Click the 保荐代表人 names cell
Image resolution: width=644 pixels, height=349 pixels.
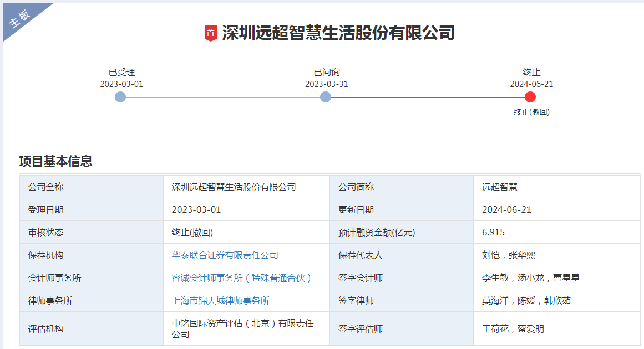[x=509, y=255]
